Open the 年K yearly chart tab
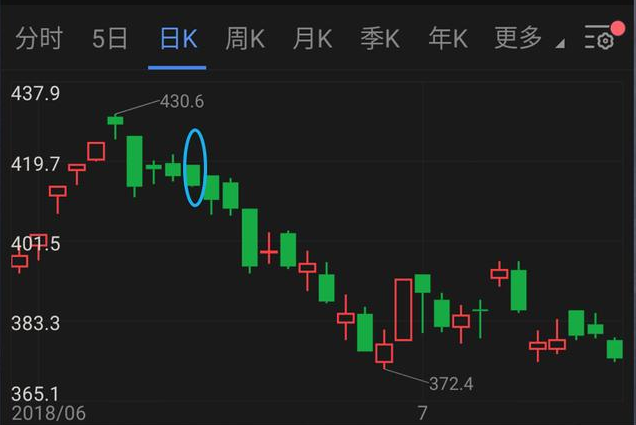Screen dimensions: 636x425 click(448, 39)
